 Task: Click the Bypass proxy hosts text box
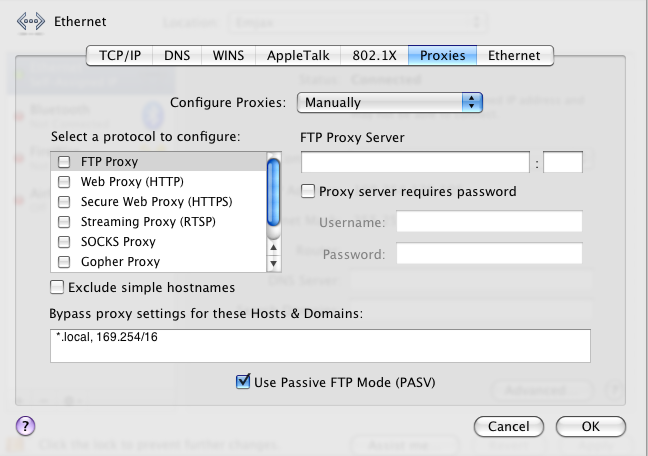tap(320, 345)
